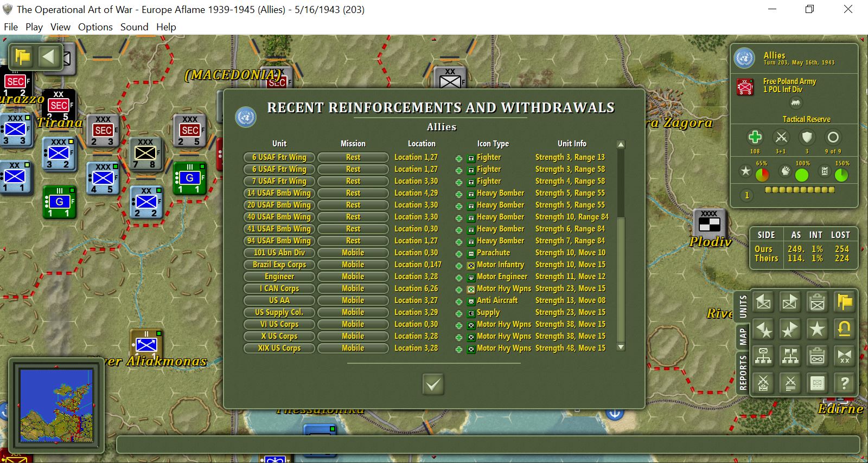Click Allies UN emblem in top-right panel
The image size is (868, 463).
[744, 58]
